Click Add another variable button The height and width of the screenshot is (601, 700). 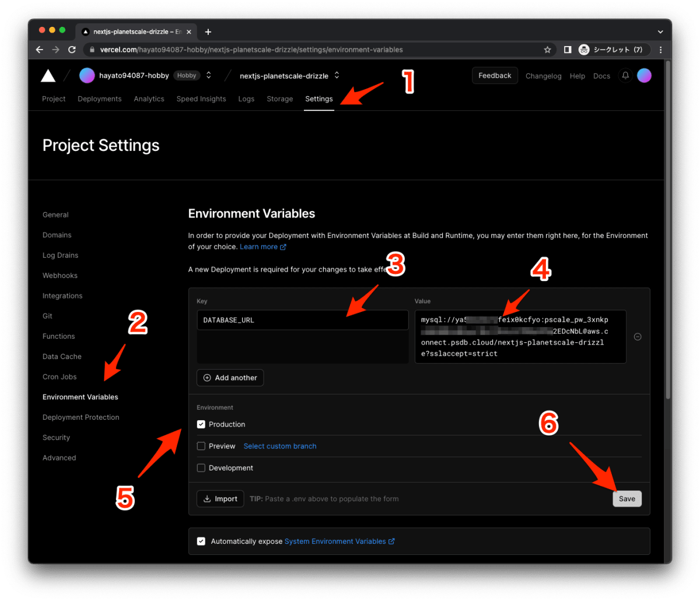[x=230, y=378]
